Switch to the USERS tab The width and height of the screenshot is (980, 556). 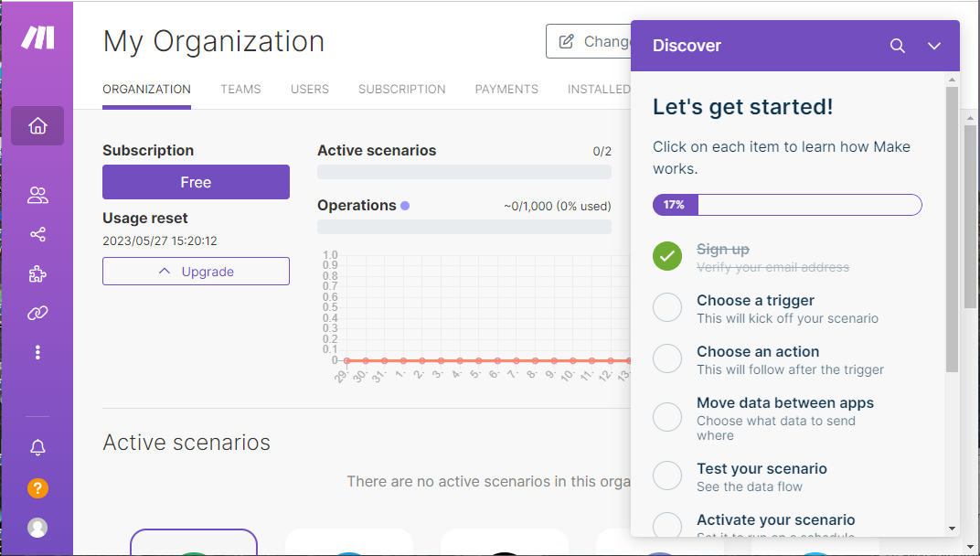[309, 90]
